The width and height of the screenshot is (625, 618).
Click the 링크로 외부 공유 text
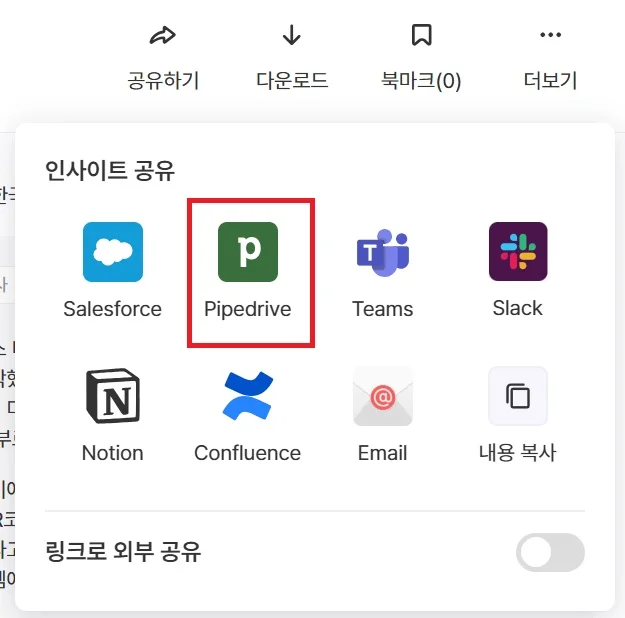(123, 552)
